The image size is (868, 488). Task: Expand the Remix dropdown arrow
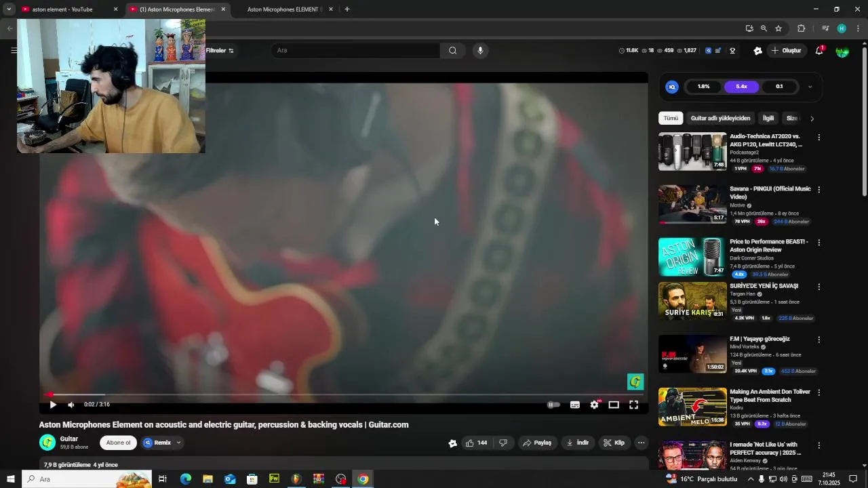point(178,443)
